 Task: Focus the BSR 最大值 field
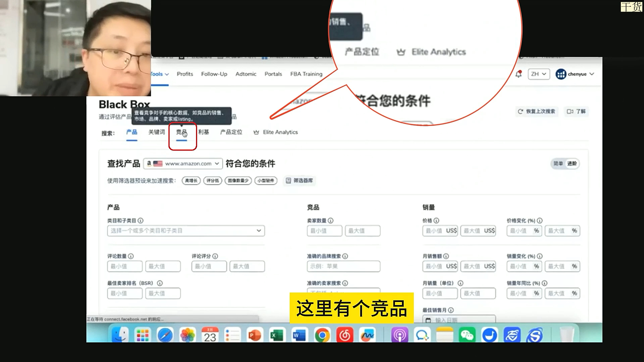[x=163, y=293]
